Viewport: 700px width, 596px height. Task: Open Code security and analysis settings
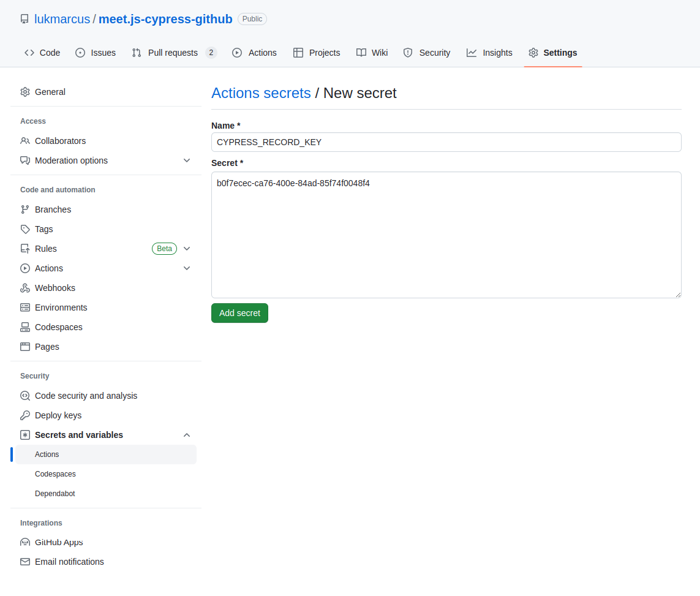[x=106, y=396]
